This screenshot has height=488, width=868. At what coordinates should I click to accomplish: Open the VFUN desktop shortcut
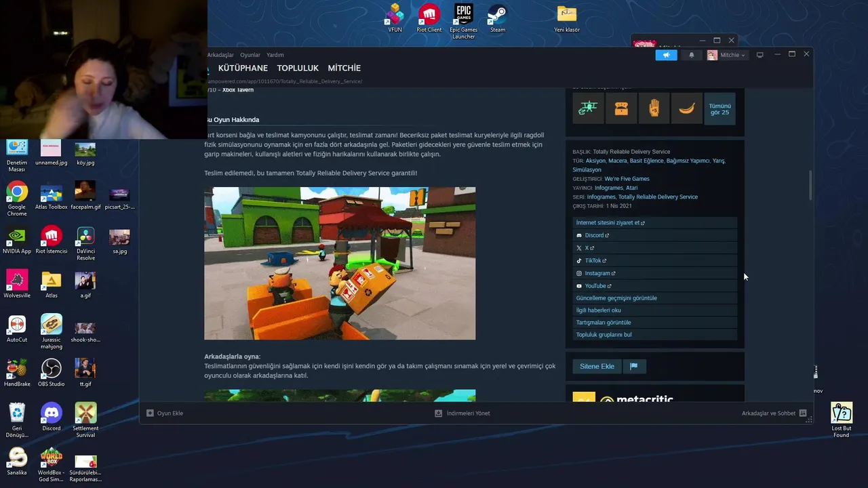click(395, 18)
